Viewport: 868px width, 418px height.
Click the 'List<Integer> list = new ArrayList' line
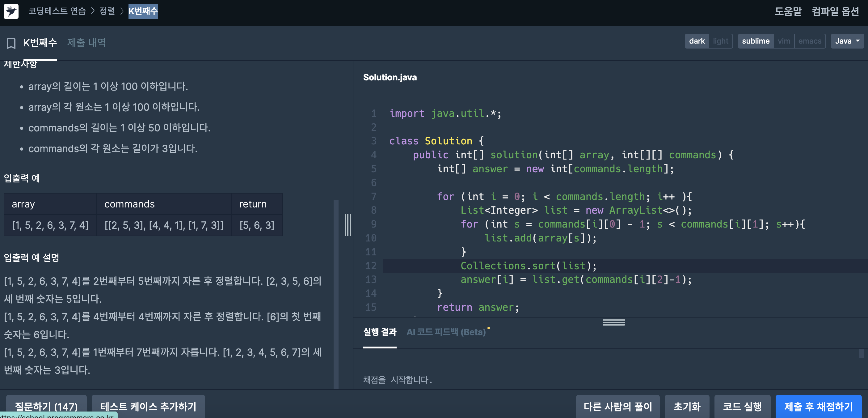click(x=576, y=211)
